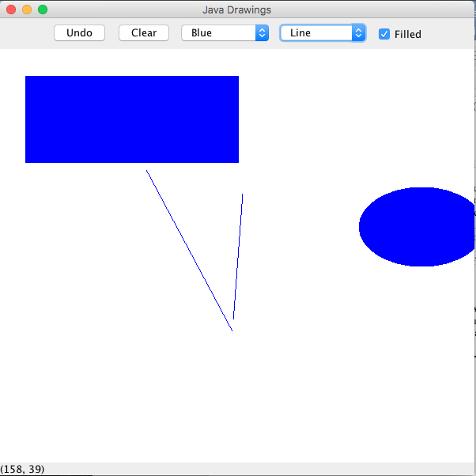
Task: Click the Undo button
Action: 79,32
